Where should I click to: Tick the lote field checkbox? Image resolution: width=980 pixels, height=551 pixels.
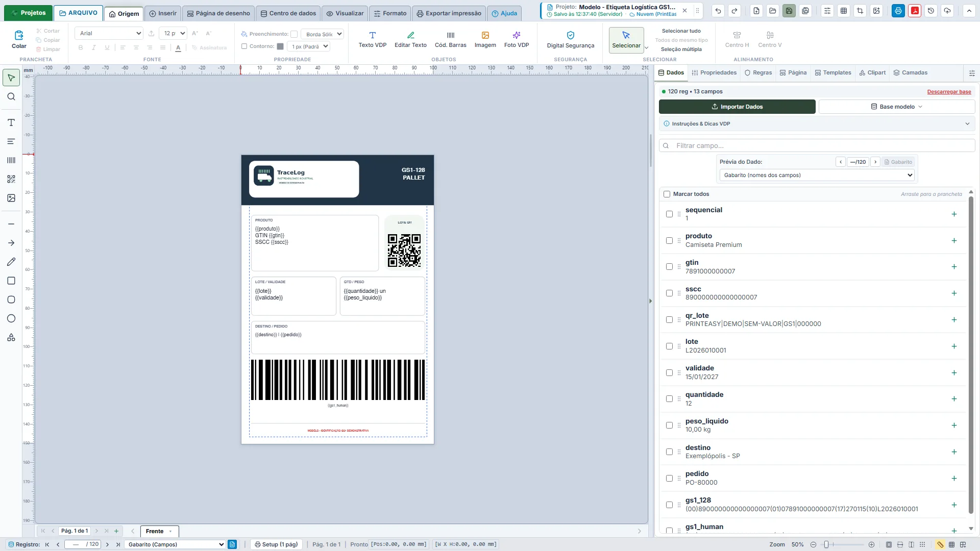tap(669, 346)
